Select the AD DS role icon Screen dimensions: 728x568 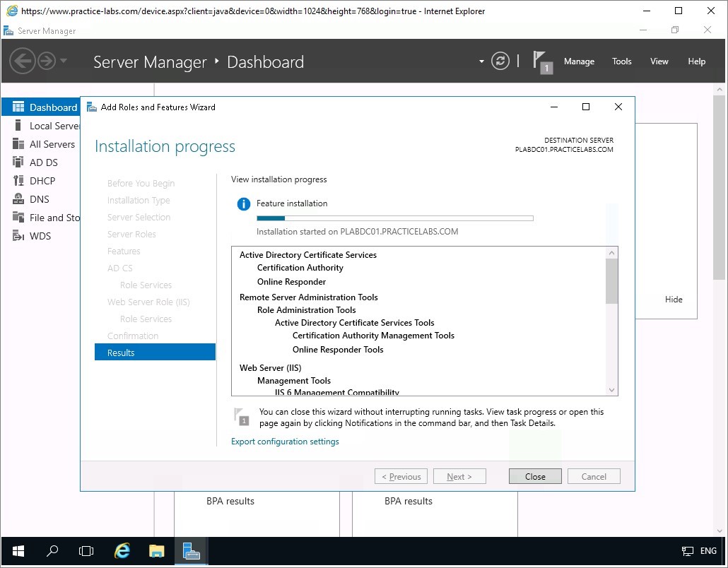tap(18, 162)
